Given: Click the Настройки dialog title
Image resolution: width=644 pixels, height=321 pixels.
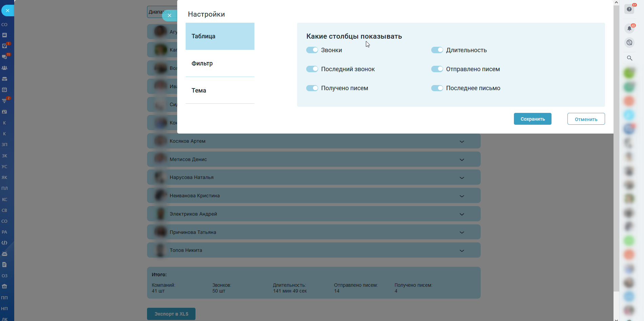Looking at the screenshot, I should [206, 14].
